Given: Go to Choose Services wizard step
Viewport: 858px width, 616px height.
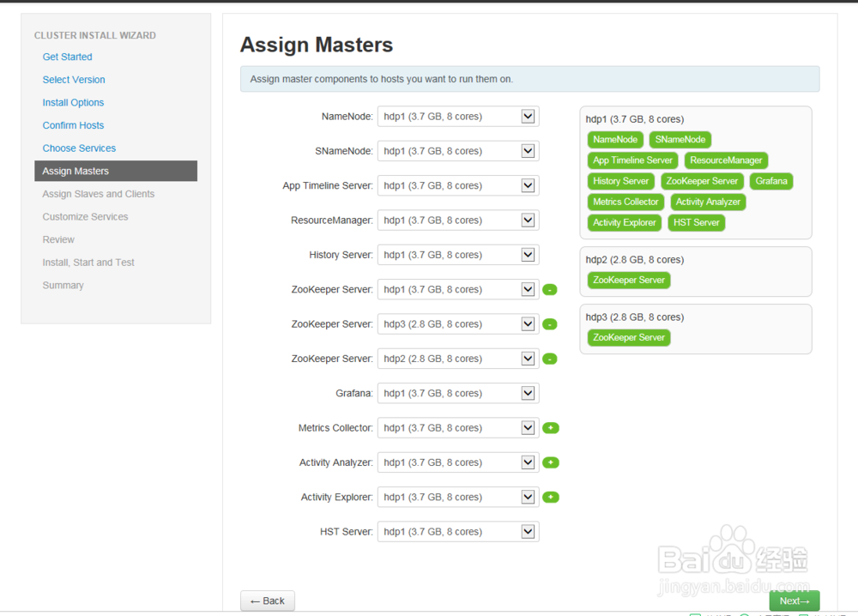Looking at the screenshot, I should (x=79, y=148).
